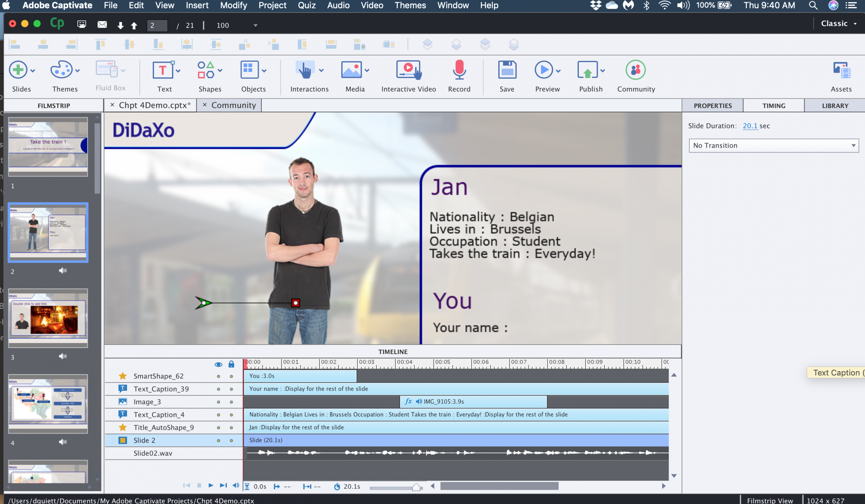
Task: Click the 20.1 slide duration value
Action: [750, 126]
